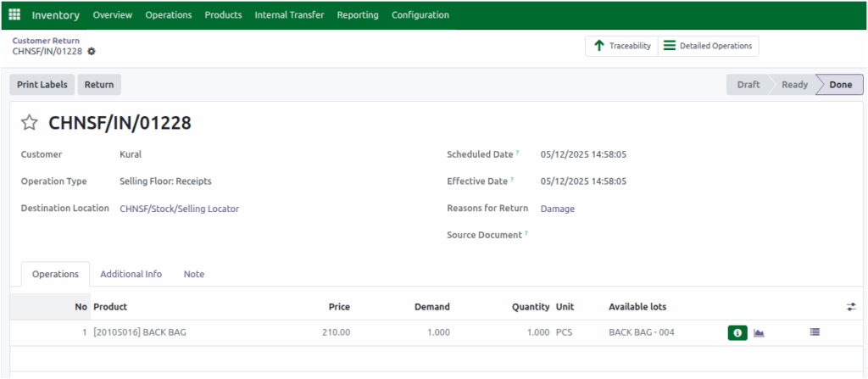The height and width of the screenshot is (379, 868).
Task: Select the Done status stage
Action: (x=840, y=85)
